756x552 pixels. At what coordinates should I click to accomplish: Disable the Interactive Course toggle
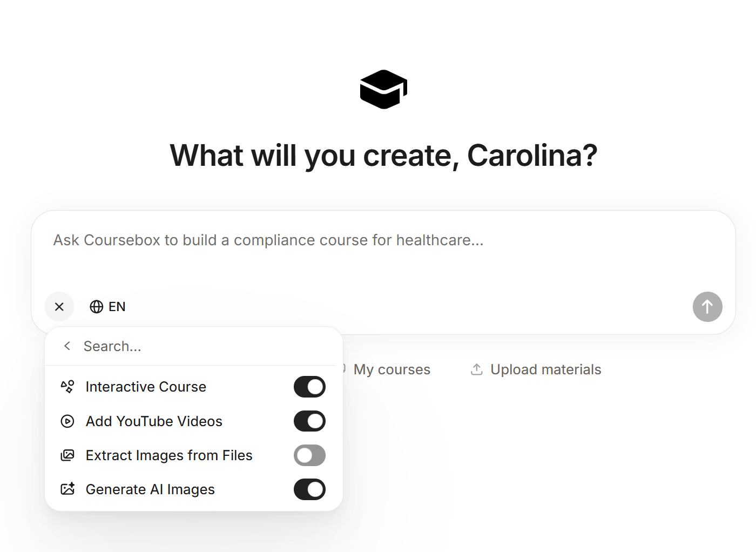pos(309,387)
